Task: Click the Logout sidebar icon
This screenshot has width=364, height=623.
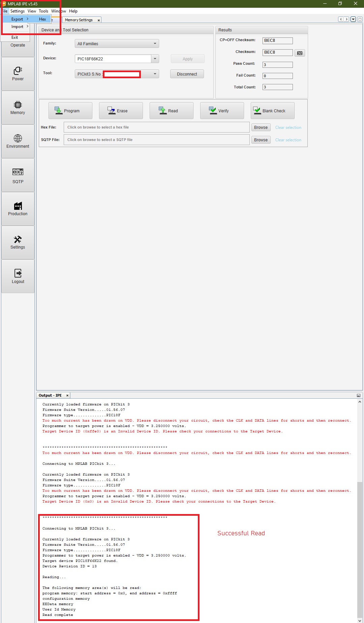Action: point(18,276)
